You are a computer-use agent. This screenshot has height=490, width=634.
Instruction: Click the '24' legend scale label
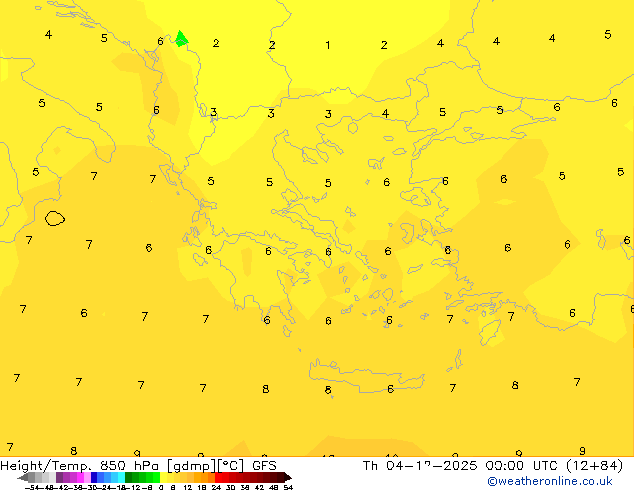216,487
